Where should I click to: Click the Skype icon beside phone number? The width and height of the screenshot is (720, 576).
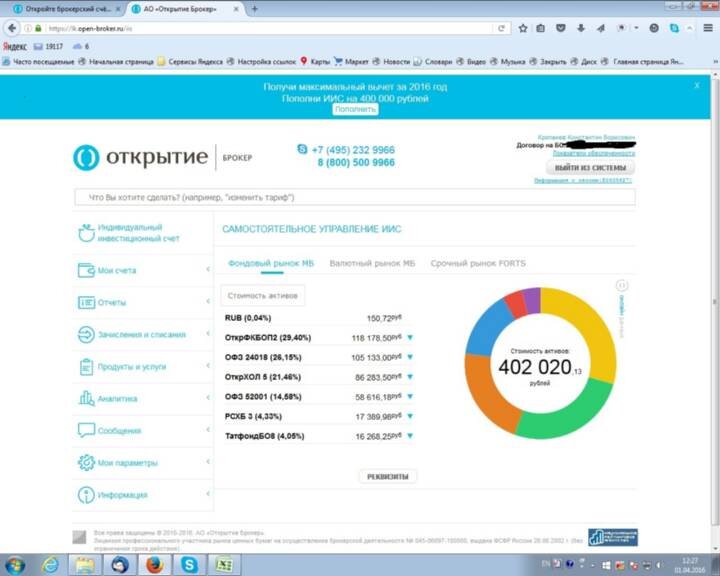(x=302, y=149)
